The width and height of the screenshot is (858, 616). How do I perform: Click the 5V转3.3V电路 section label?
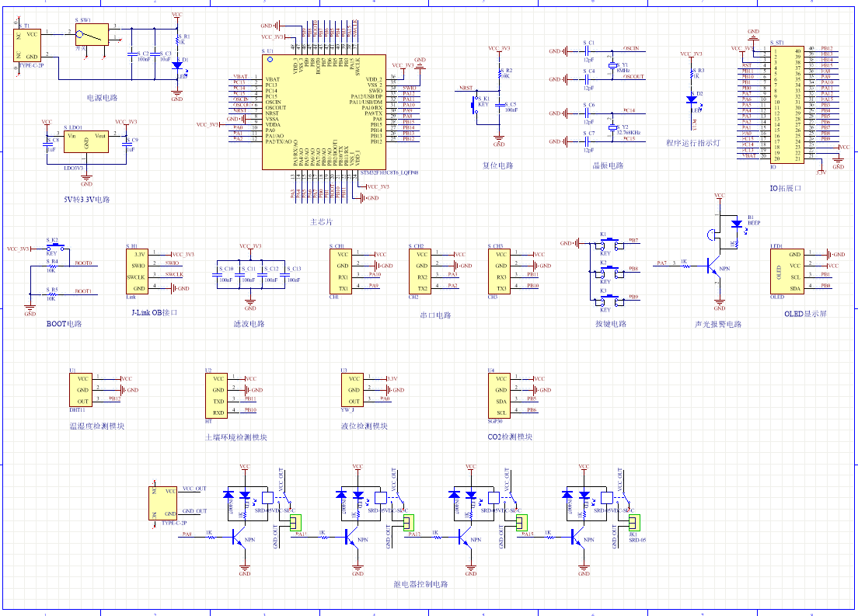[86, 200]
